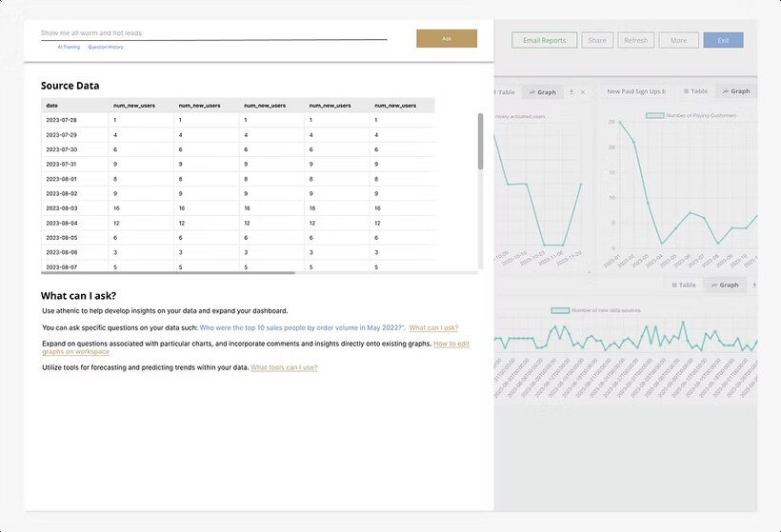The image size is (781, 532).
Task: Click the Refresh button
Action: point(635,40)
